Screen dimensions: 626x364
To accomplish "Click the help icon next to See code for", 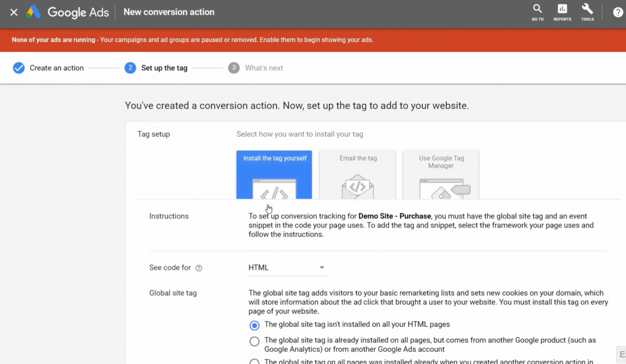I will click(x=199, y=268).
